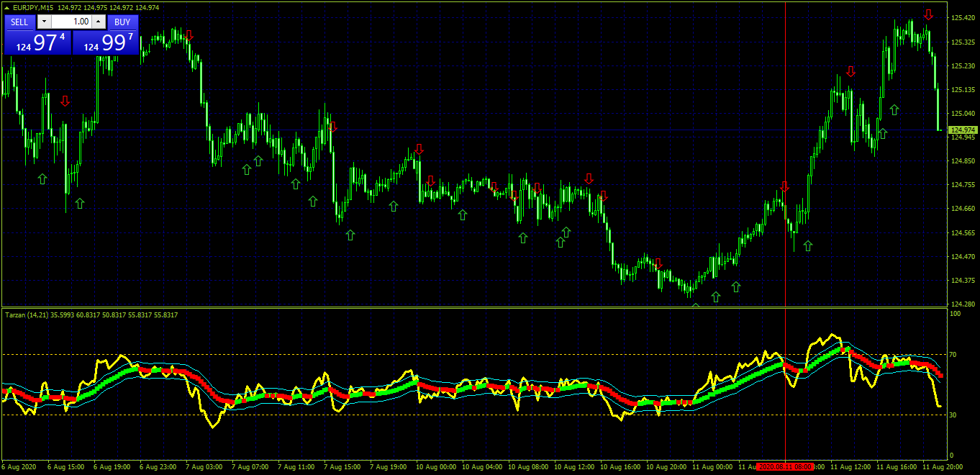980x475 pixels.
Task: Click the 6 Aug 2020 time label
Action: pos(18,467)
